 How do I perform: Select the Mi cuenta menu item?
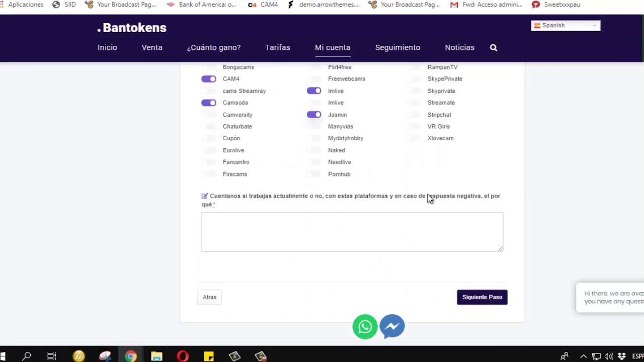click(x=333, y=48)
